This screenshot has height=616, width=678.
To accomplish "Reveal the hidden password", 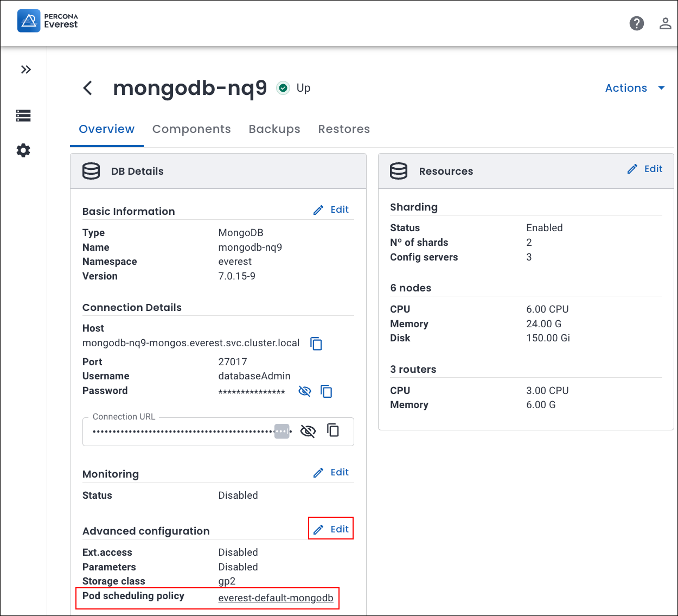I will click(305, 391).
